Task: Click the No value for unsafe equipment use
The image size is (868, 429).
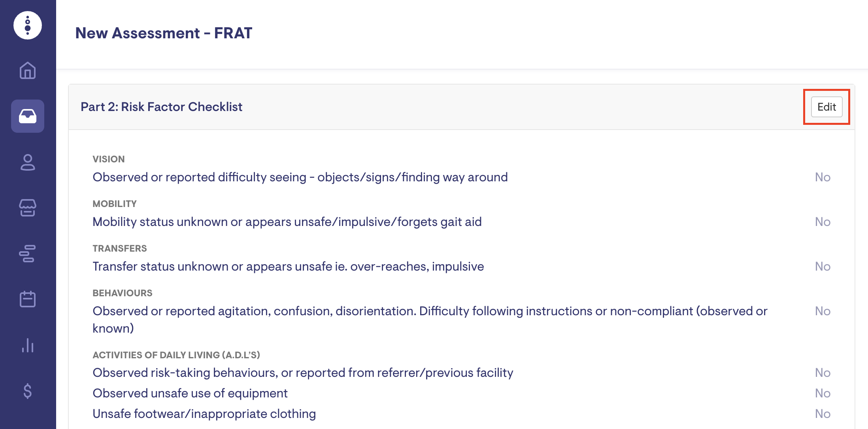Action: [823, 393]
